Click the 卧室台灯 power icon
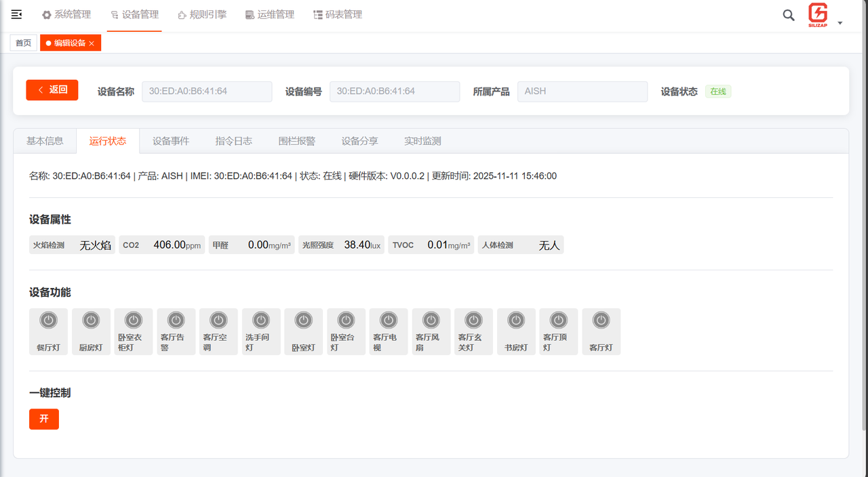The height and width of the screenshot is (477, 868). tap(346, 320)
